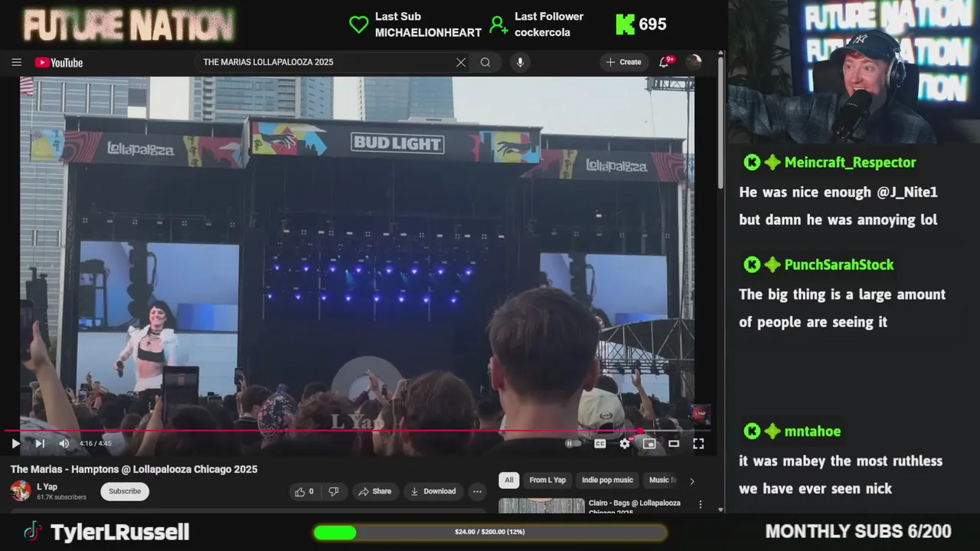The image size is (980, 551).
Task: Click Kick badge beside PunchSarahStock
Action: tap(752, 265)
